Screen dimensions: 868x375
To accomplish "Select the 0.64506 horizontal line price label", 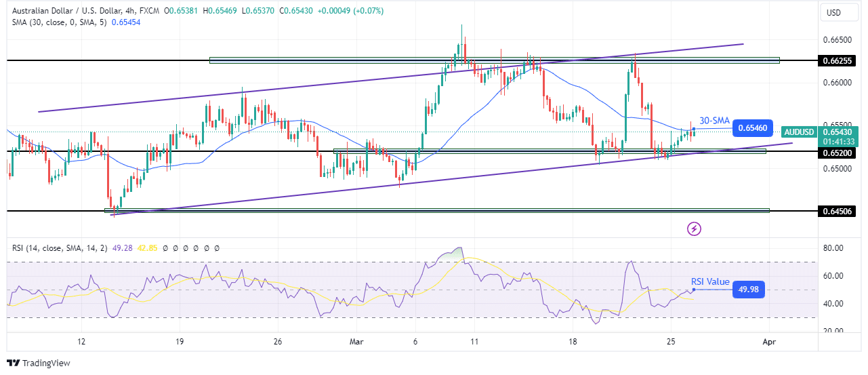I will (x=837, y=212).
